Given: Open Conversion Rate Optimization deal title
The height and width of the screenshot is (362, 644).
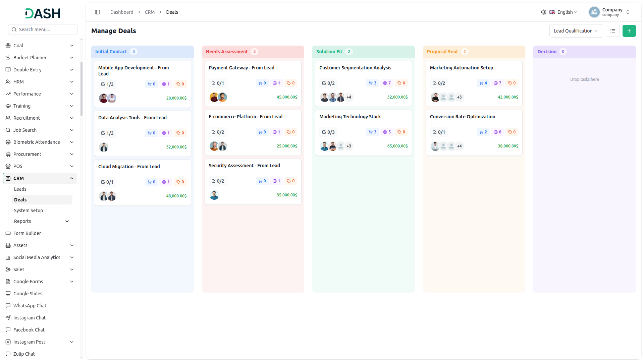Looking at the screenshot, I should point(462,117).
